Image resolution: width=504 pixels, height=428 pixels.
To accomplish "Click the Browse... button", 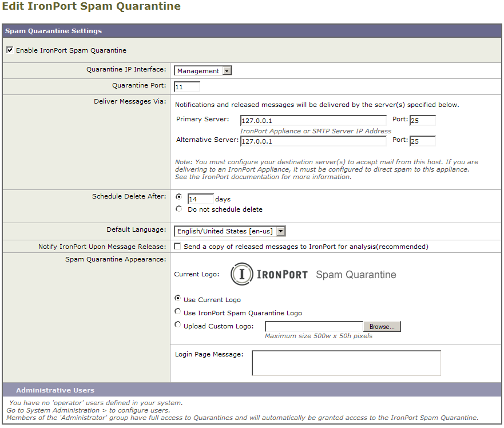I will [x=382, y=326].
